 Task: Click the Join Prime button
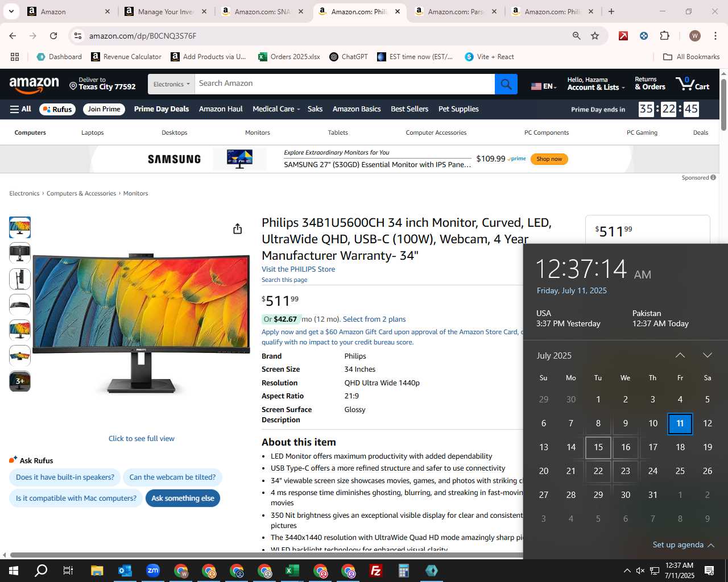click(104, 109)
